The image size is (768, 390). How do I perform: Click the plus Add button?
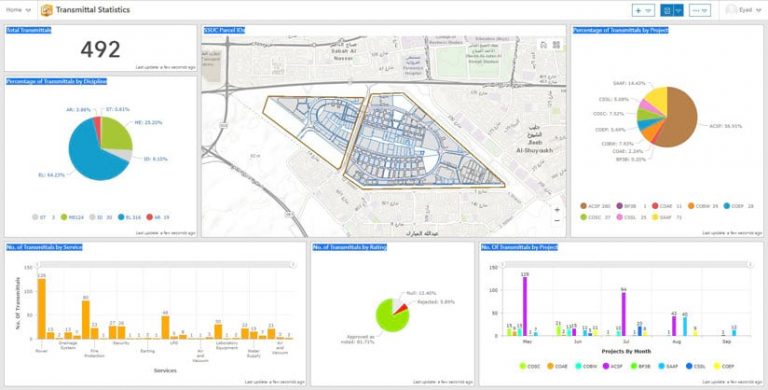tap(638, 10)
